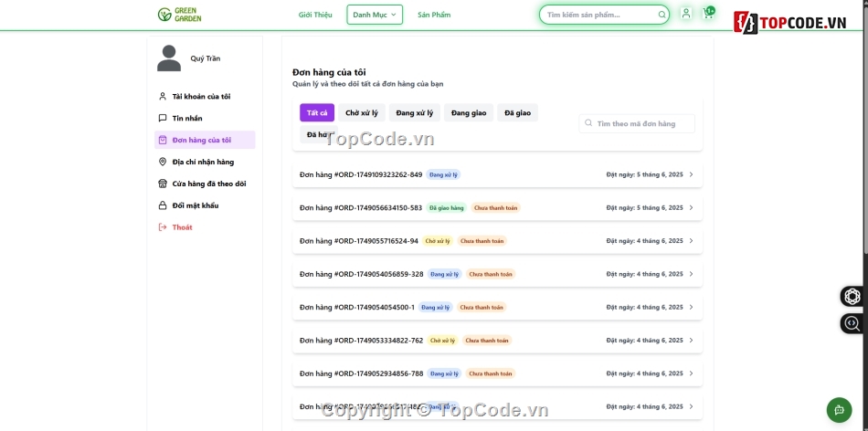
Task: Open Tin nhắn in sidebar
Action: click(205, 118)
